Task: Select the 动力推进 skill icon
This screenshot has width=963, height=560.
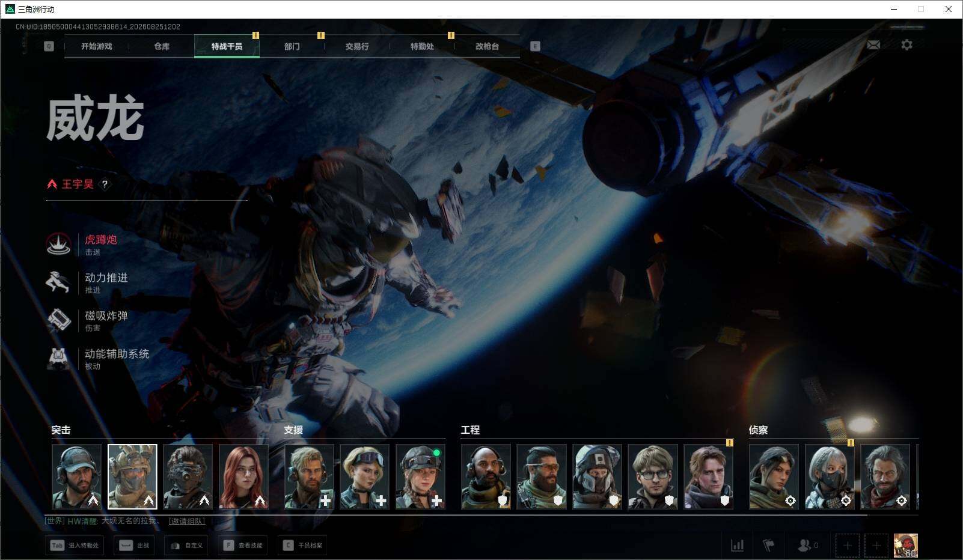Action: pos(59,282)
